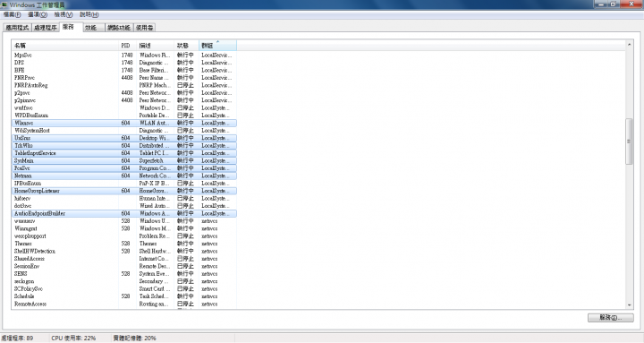
Task: Select the Schedule service row
Action: [x=124, y=296]
